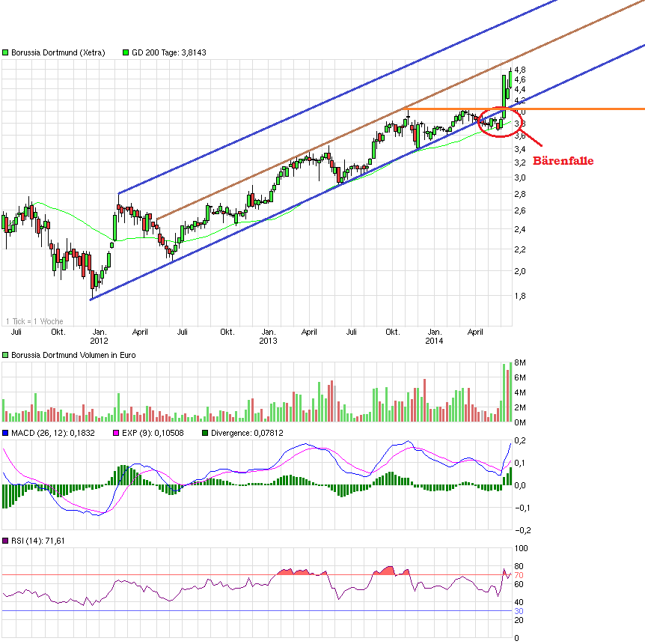
Task: Click the '2,2' price axis label
Action: 520,249
